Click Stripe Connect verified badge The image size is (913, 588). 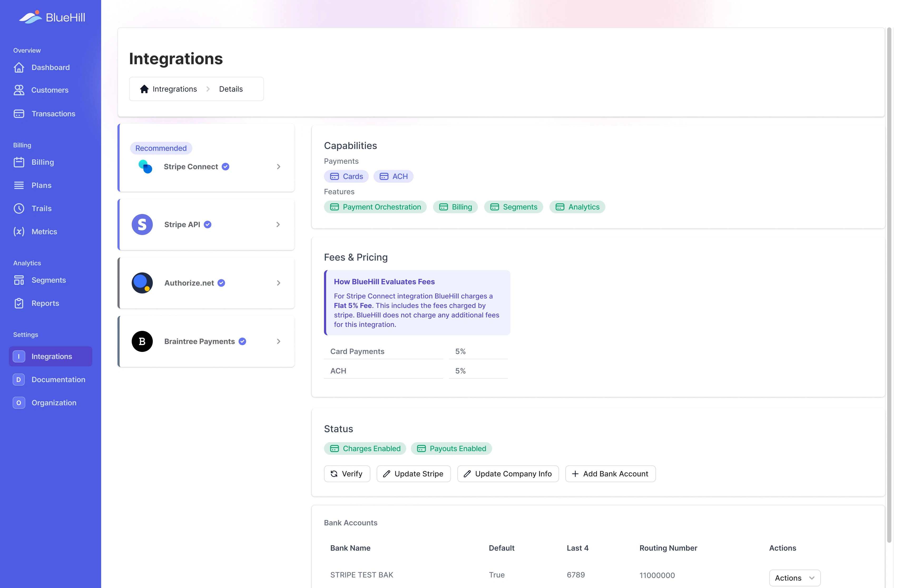225,166
